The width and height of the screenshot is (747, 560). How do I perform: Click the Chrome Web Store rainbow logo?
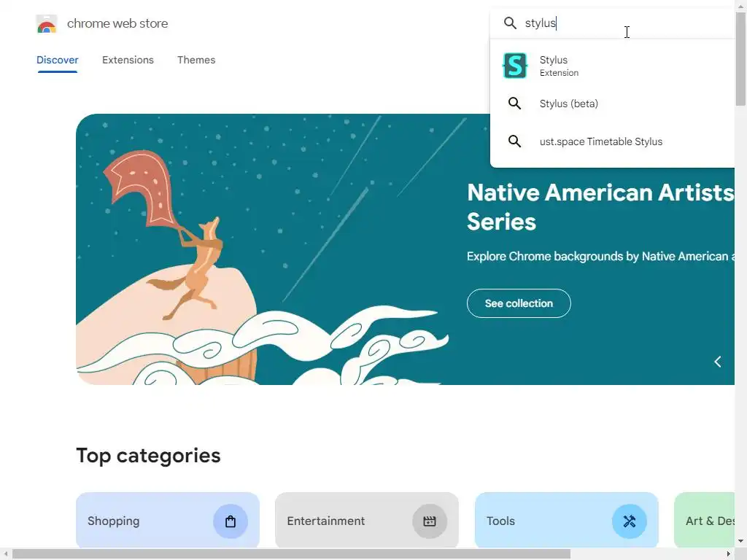click(x=47, y=24)
